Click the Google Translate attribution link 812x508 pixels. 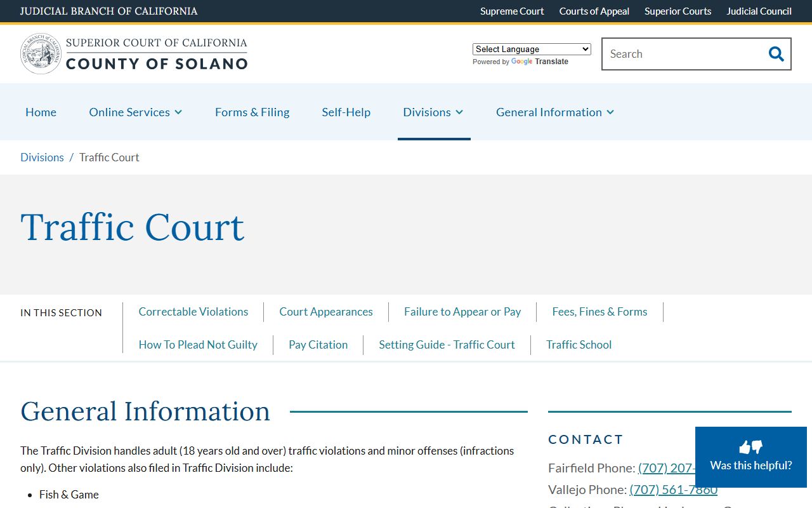tap(539, 62)
